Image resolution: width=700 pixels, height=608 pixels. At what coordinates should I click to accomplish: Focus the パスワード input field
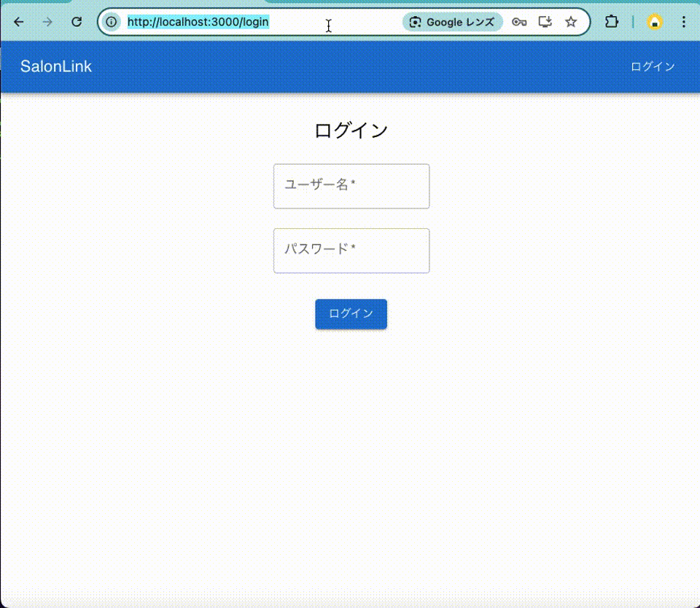point(351,251)
